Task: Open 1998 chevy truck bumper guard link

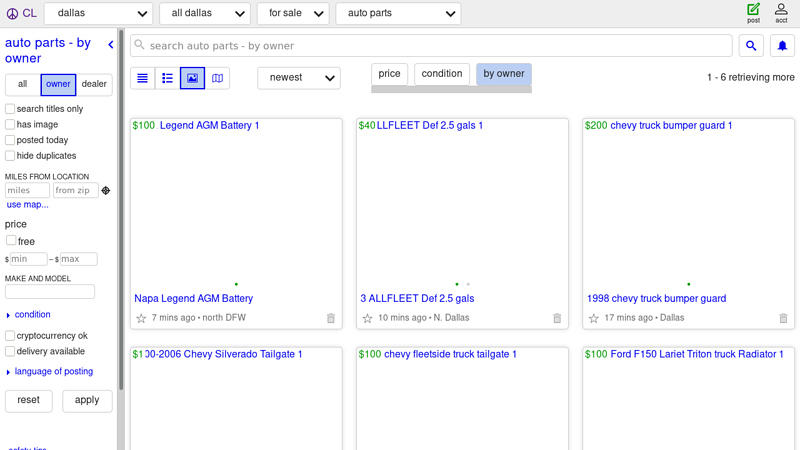Action: pos(657,298)
